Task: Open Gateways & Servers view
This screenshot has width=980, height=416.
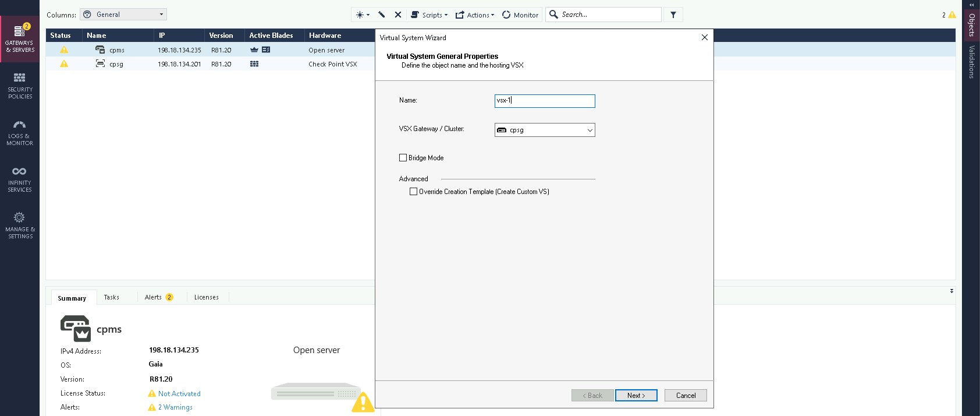Action: click(x=20, y=39)
